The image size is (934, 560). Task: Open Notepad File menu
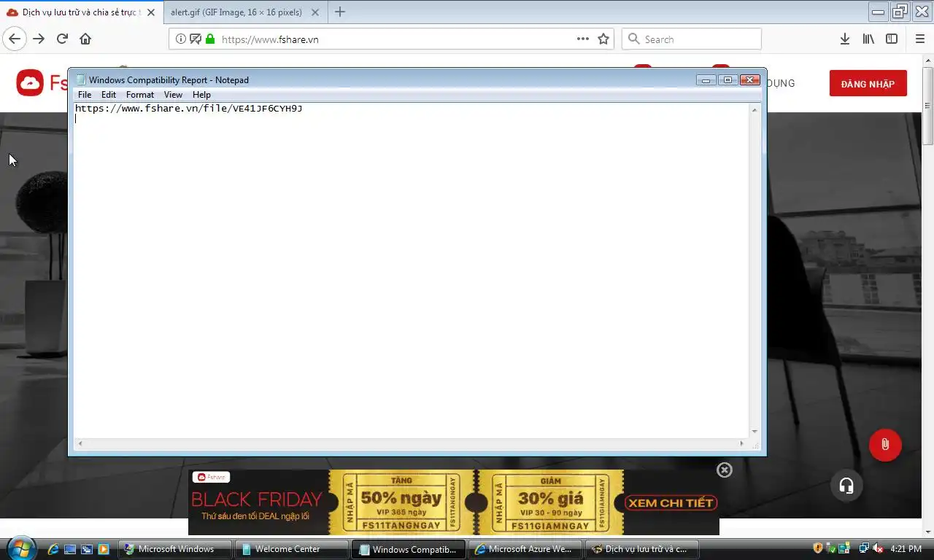pyautogui.click(x=85, y=95)
